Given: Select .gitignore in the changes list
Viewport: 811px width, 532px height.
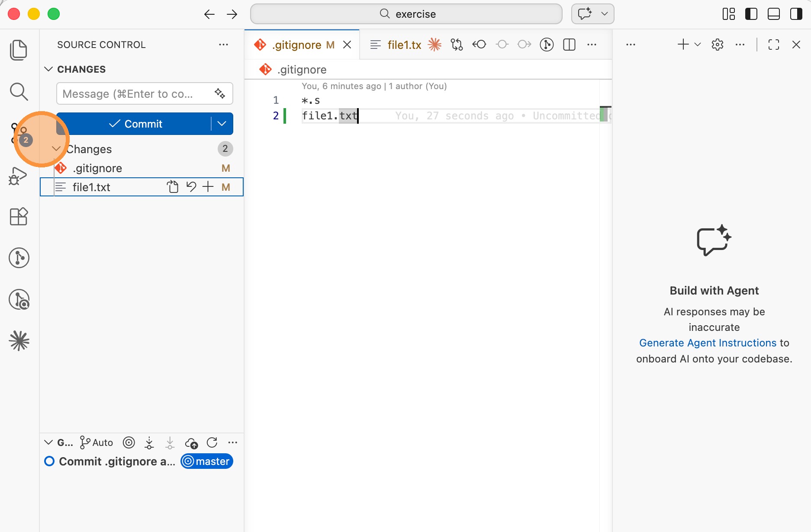Looking at the screenshot, I should 97,168.
